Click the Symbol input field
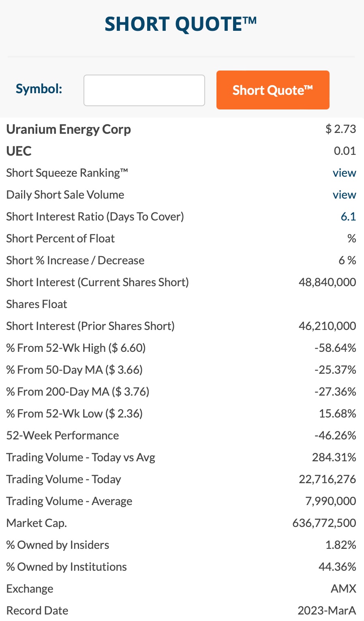This screenshot has height=621, width=364. (x=144, y=90)
